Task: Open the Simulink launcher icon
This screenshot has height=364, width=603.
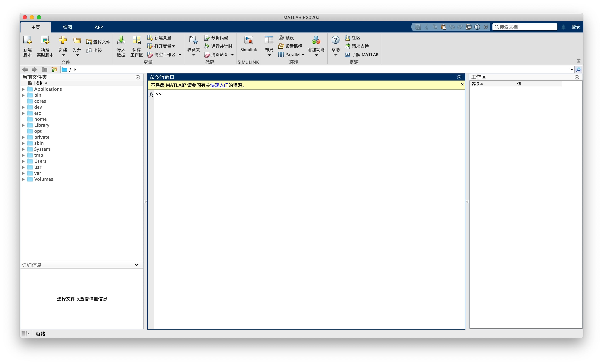Action: coord(248,40)
